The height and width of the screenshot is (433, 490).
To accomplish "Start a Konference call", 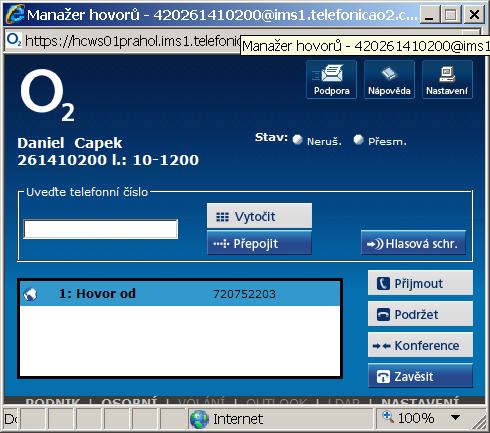I will coord(420,345).
